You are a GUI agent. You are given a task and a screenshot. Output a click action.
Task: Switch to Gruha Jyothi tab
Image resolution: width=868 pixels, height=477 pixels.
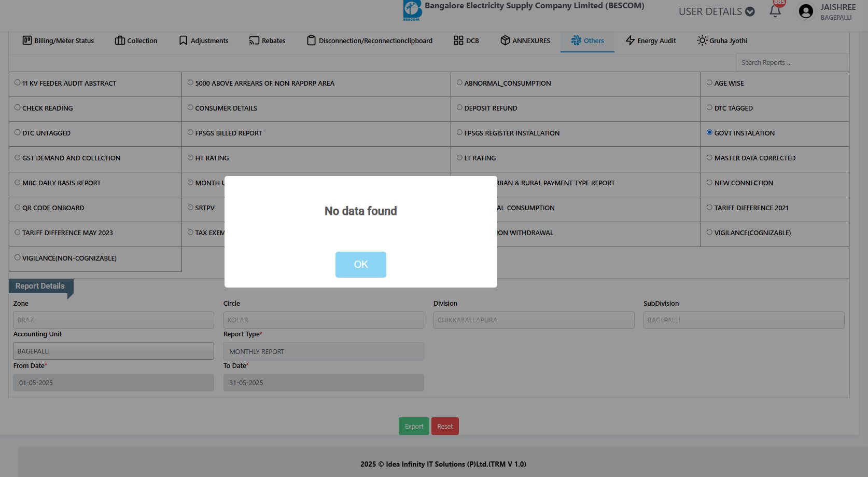tap(722, 40)
